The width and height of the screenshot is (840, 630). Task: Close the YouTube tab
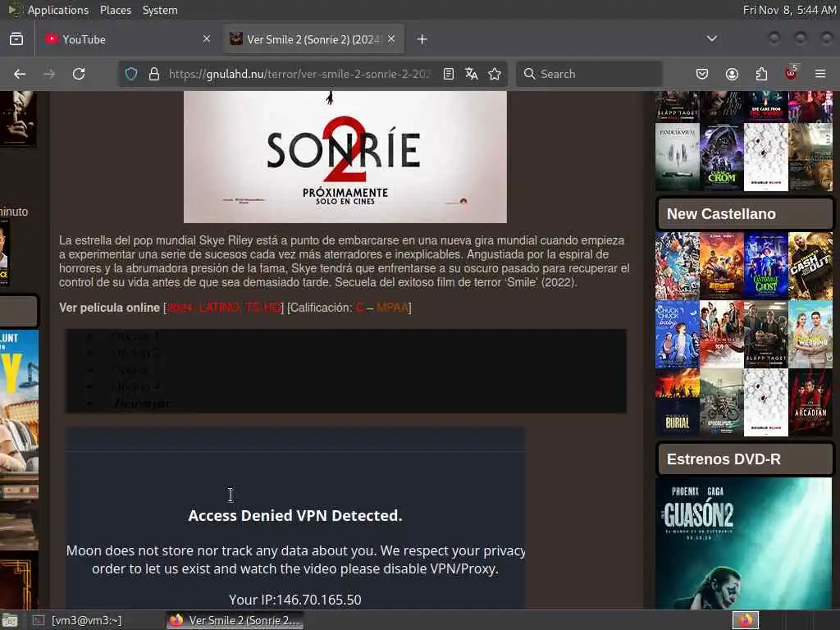206,39
